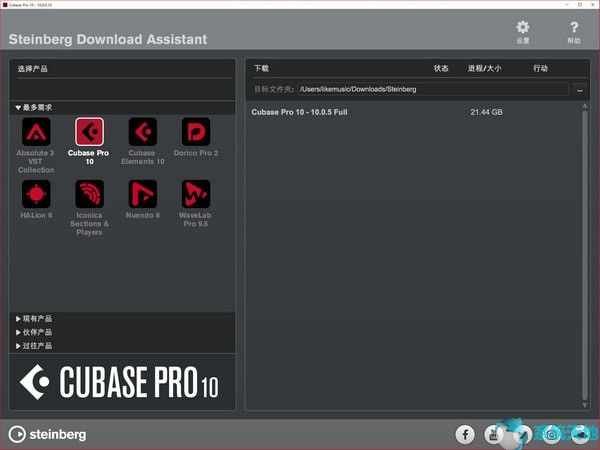Image resolution: width=600 pixels, height=450 pixels.
Task: Click the download list vertical scrollbar
Action: pyautogui.click(x=585, y=254)
